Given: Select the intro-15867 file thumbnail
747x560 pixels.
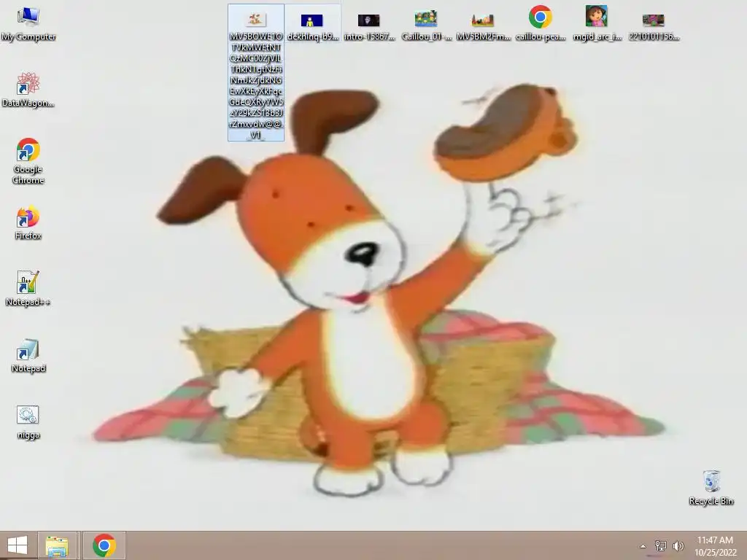Looking at the screenshot, I should tap(368, 20).
